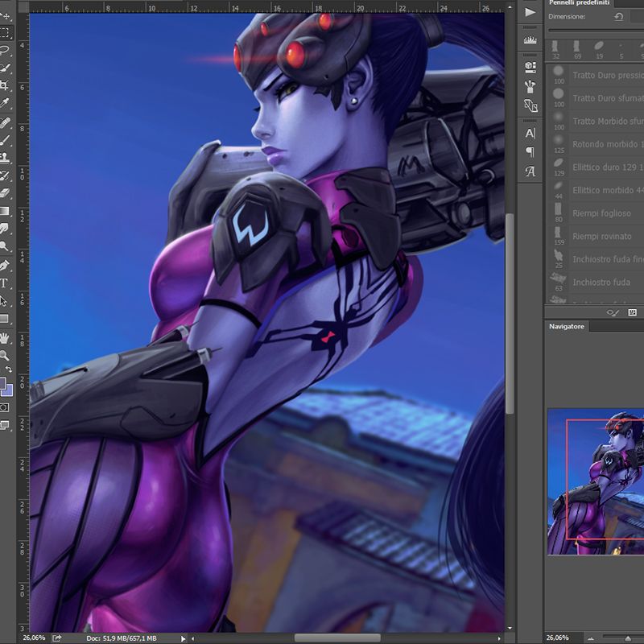Switch to the Pennelli predefiniti tab

pos(579,2)
